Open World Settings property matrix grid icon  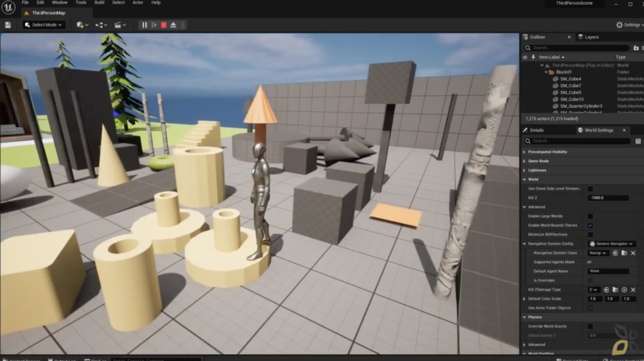coord(638,142)
